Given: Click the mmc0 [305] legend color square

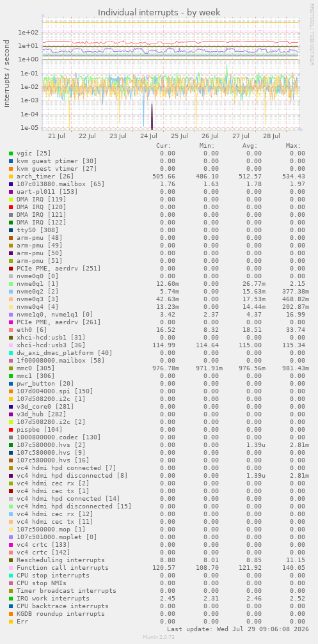Looking at the screenshot, I should [x=11, y=368].
